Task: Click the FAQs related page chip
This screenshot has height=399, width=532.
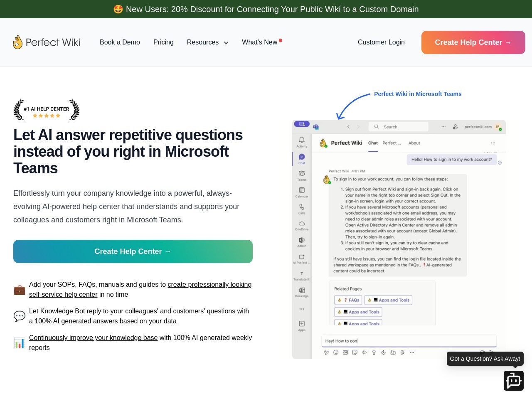Action: pos(348,300)
